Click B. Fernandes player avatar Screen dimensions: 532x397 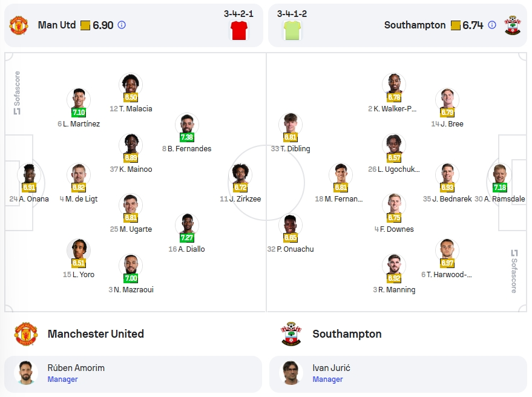click(187, 124)
